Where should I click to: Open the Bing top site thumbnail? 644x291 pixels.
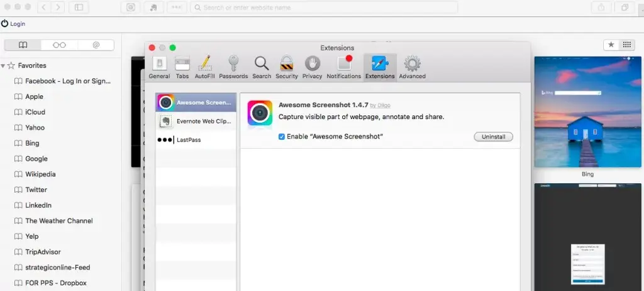click(x=588, y=112)
